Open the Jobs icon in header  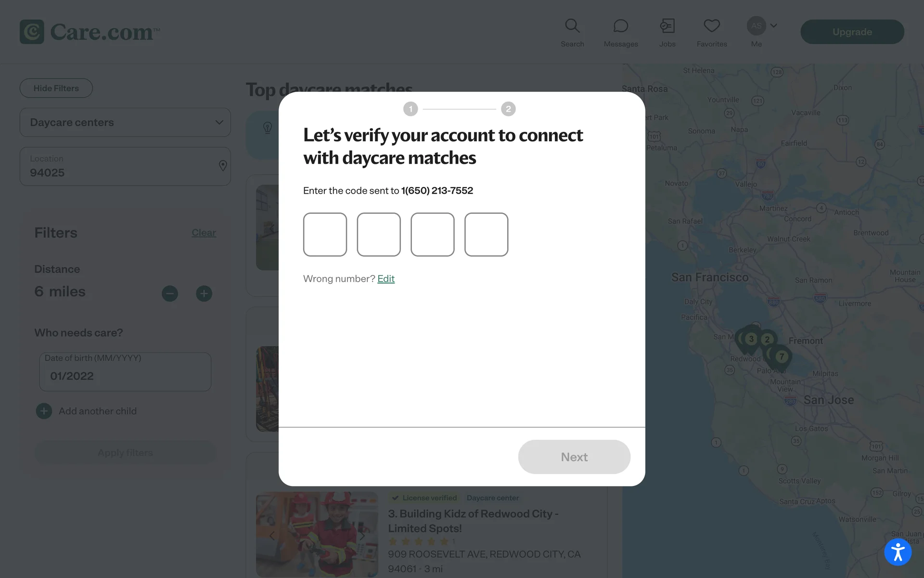click(x=667, y=26)
